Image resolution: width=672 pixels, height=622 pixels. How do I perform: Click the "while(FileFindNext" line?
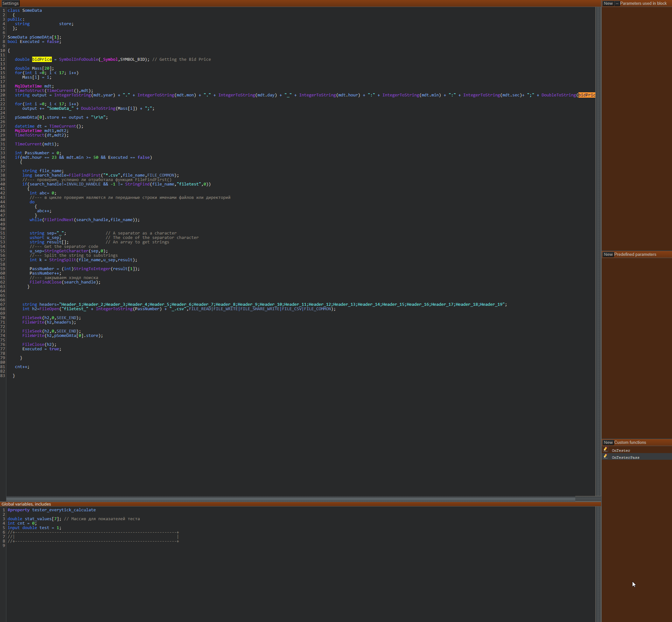(x=85, y=220)
